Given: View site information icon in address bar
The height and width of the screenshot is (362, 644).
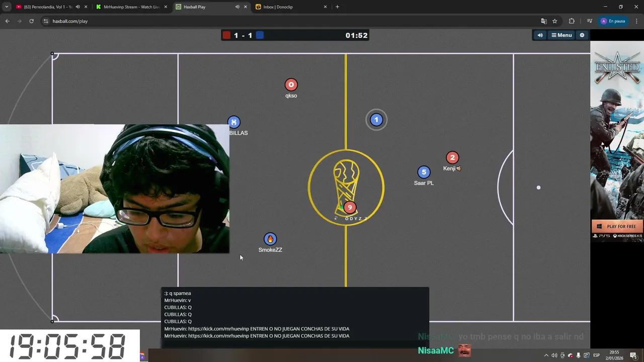Looking at the screenshot, I should tap(46, 21).
